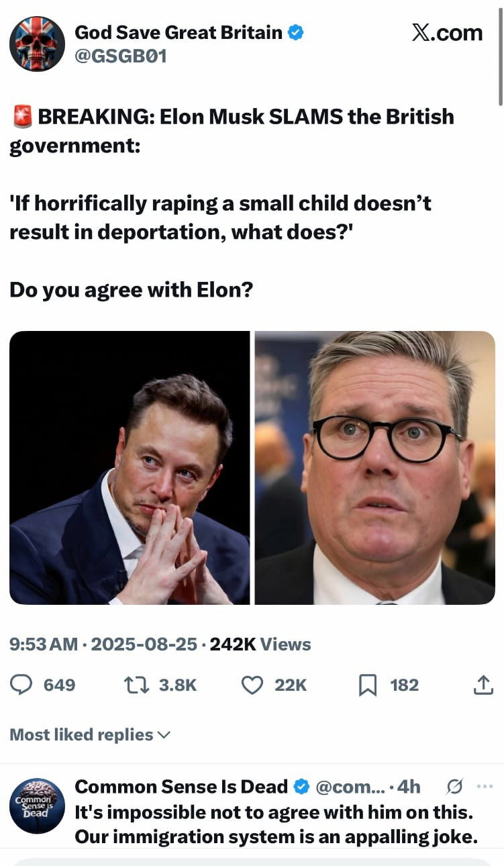Click the 9:53 AM post timestamp
Image resolution: width=504 pixels, height=866 pixels.
44,644
